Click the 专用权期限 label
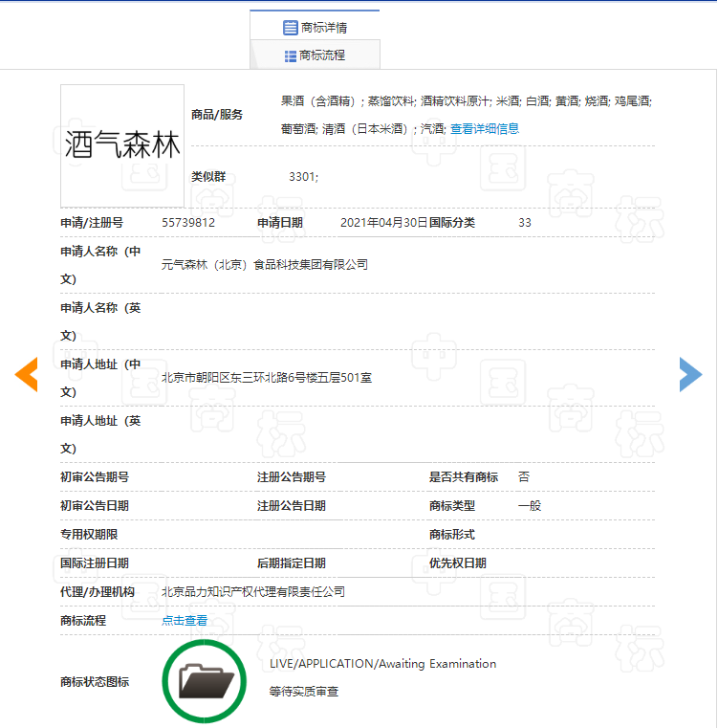718x728 pixels. click(x=89, y=535)
